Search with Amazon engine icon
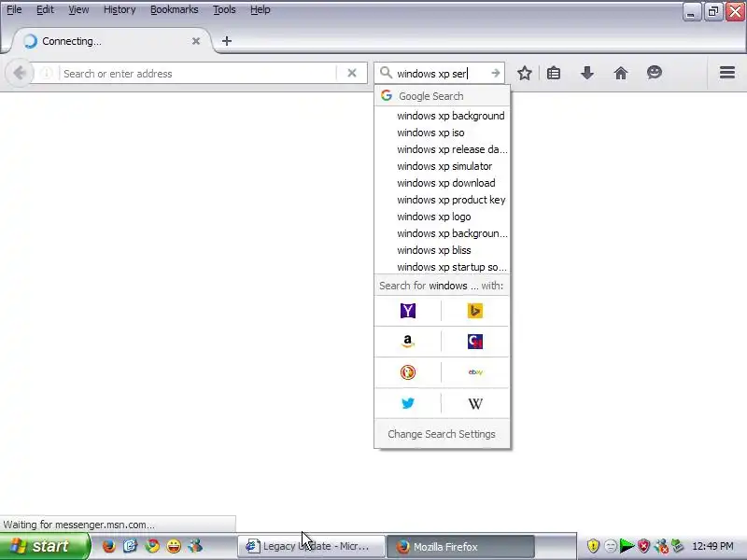The width and height of the screenshot is (747, 560). click(x=408, y=342)
